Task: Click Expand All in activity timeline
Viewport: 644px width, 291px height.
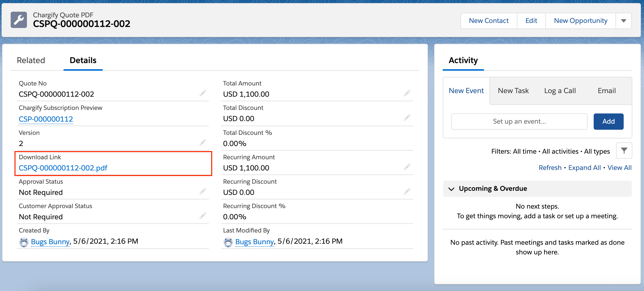Action: (x=584, y=168)
